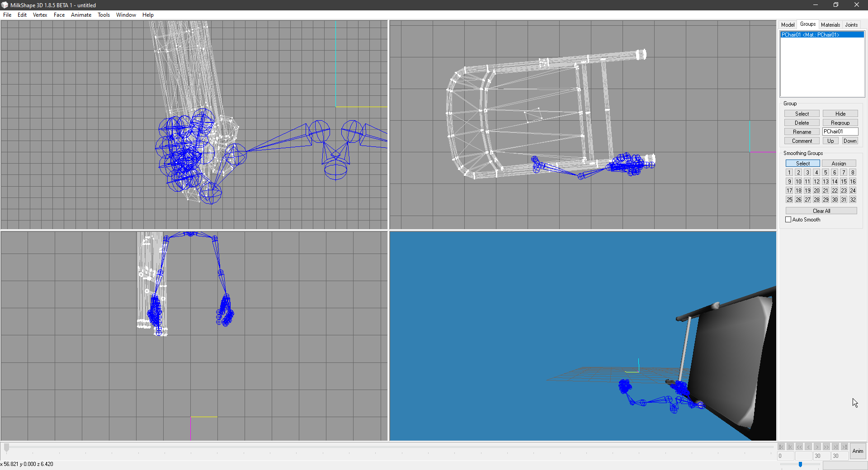Move group Up in list
This screenshot has height=470, width=868.
tap(831, 141)
